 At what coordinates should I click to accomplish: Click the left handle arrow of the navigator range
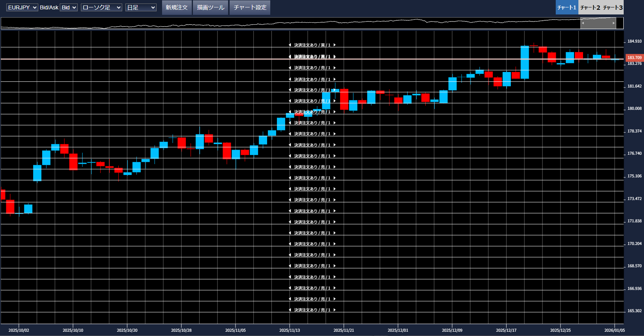[x=583, y=23]
